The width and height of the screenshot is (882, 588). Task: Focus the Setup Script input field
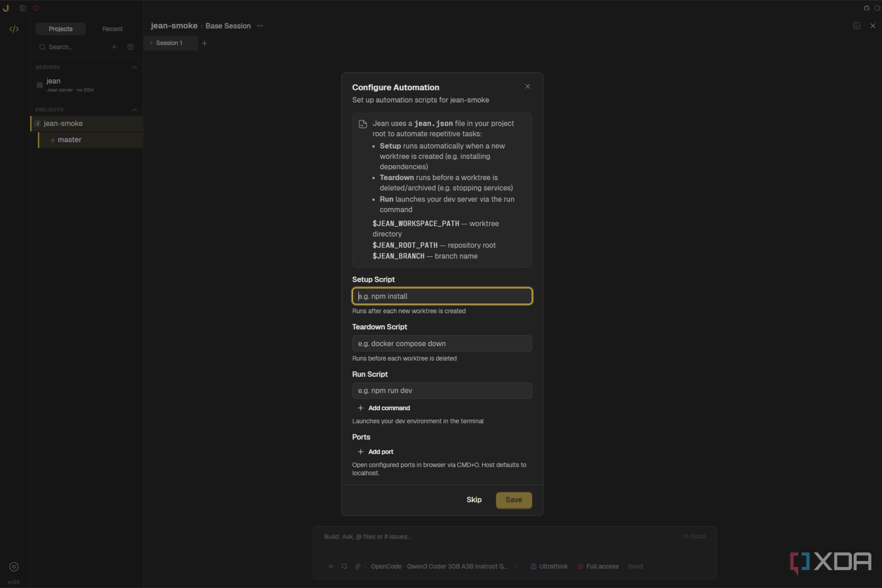tap(442, 296)
